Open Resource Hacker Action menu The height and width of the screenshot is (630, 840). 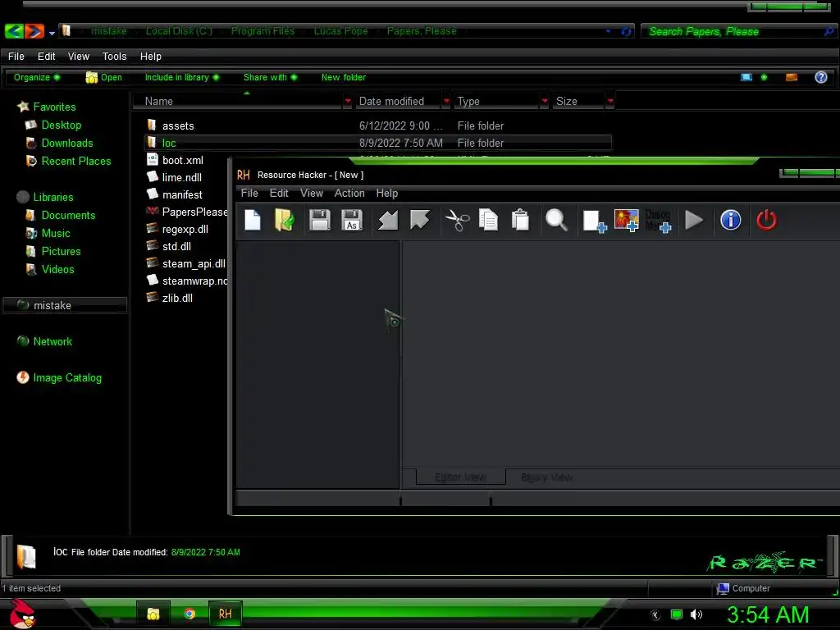349,194
